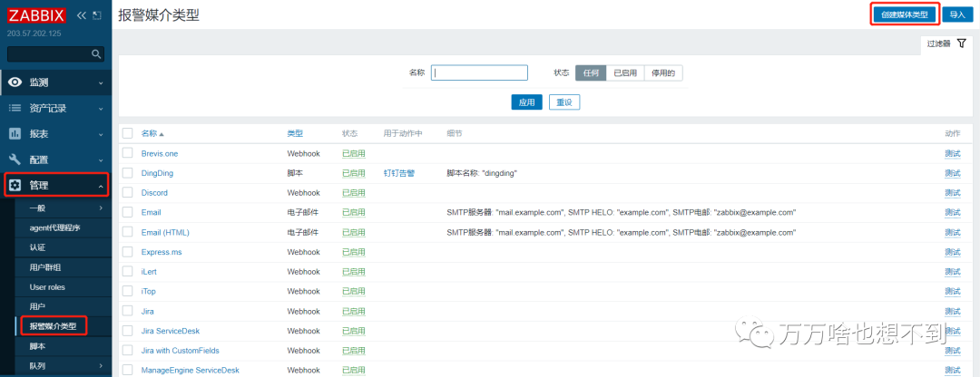
Task: Click the 报表 chart icon
Action: pos(15,133)
